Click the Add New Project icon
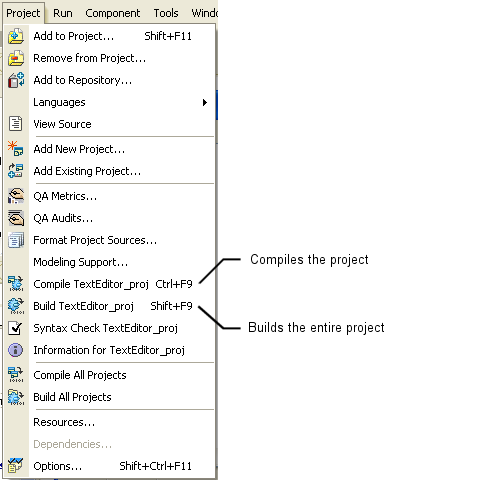500x480 pixels. click(x=16, y=149)
